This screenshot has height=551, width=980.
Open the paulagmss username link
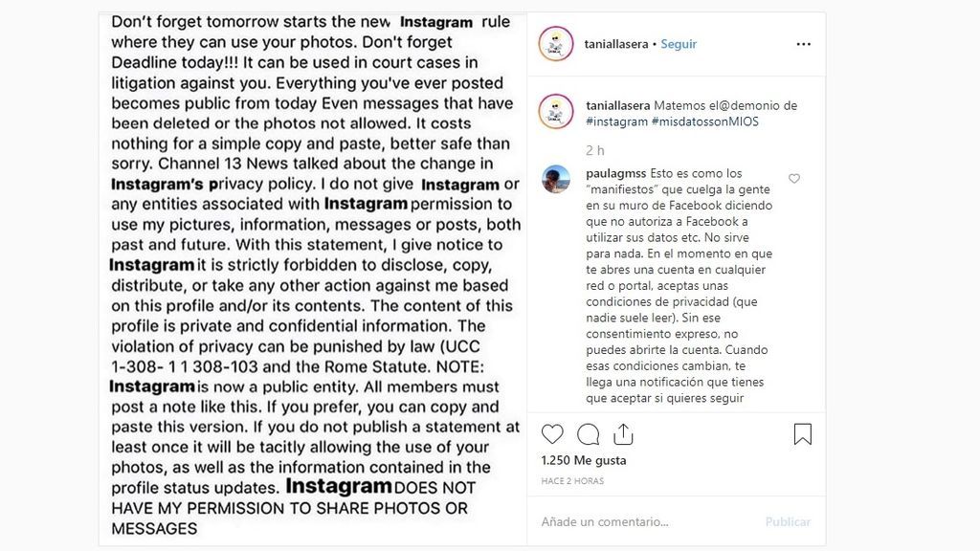[x=616, y=173]
